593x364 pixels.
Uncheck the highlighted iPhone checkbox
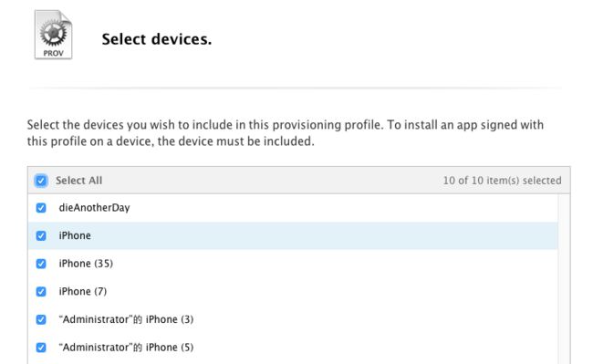point(41,236)
